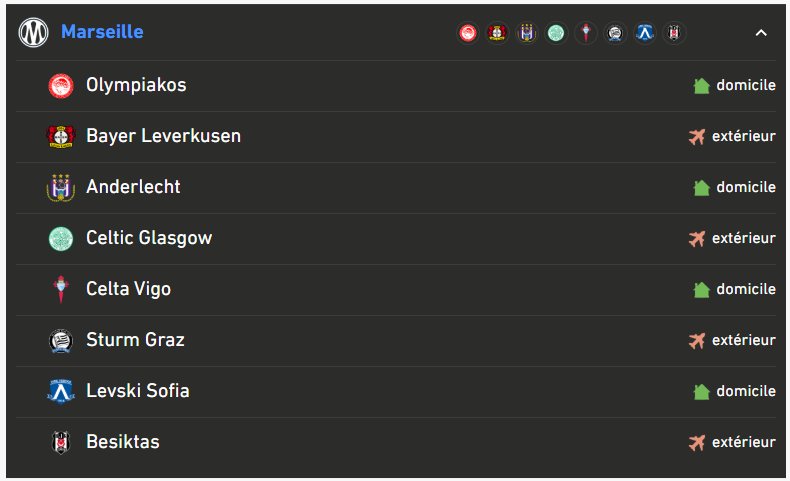
Task: Click the Anderlecht badge in the header strip
Action: click(527, 33)
